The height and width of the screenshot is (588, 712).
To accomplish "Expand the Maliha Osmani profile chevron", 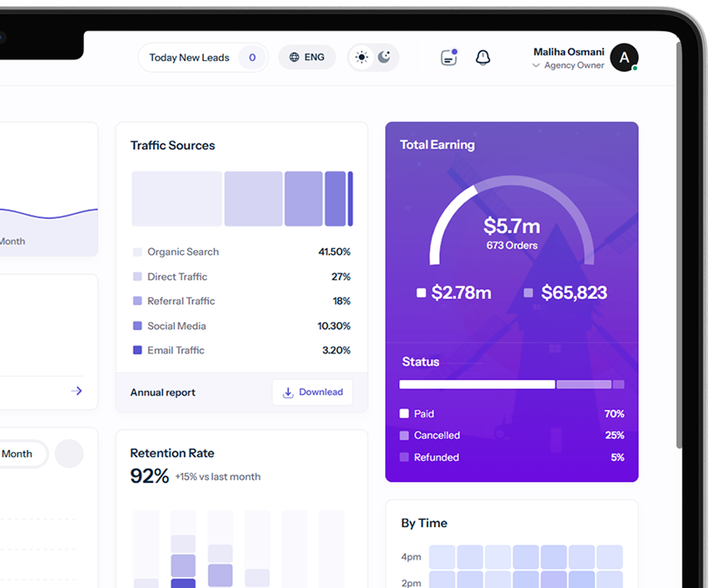I will click(536, 66).
